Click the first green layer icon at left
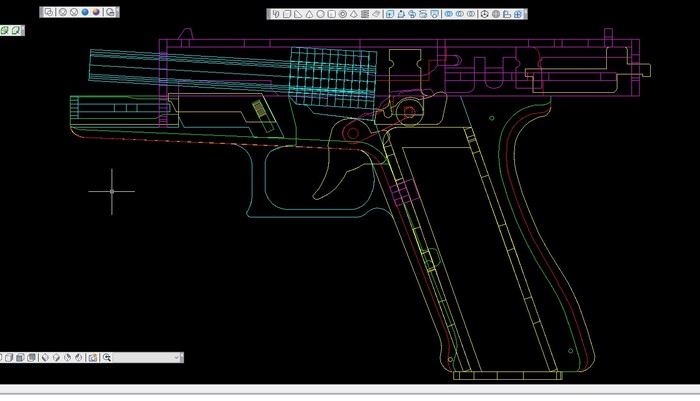 [x=5, y=31]
